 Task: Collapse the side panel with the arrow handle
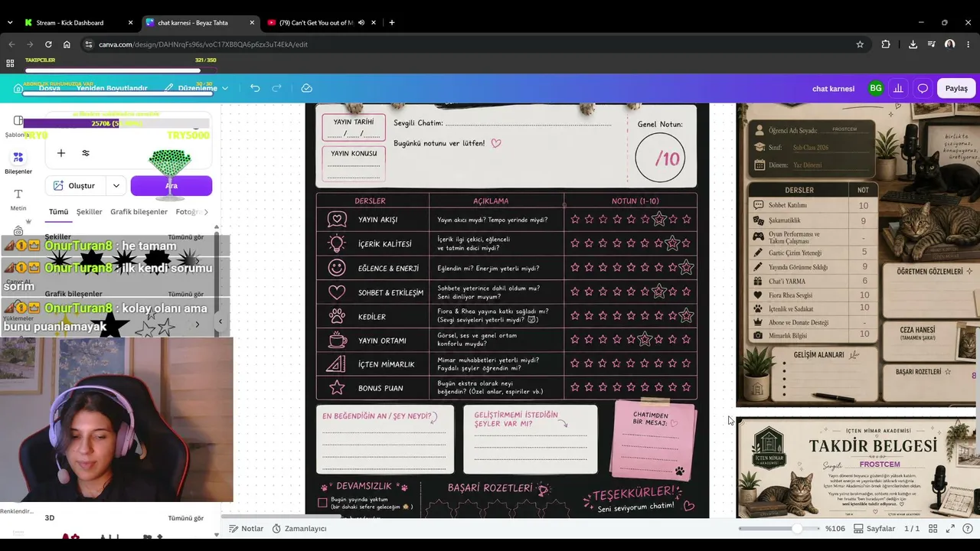(220, 321)
